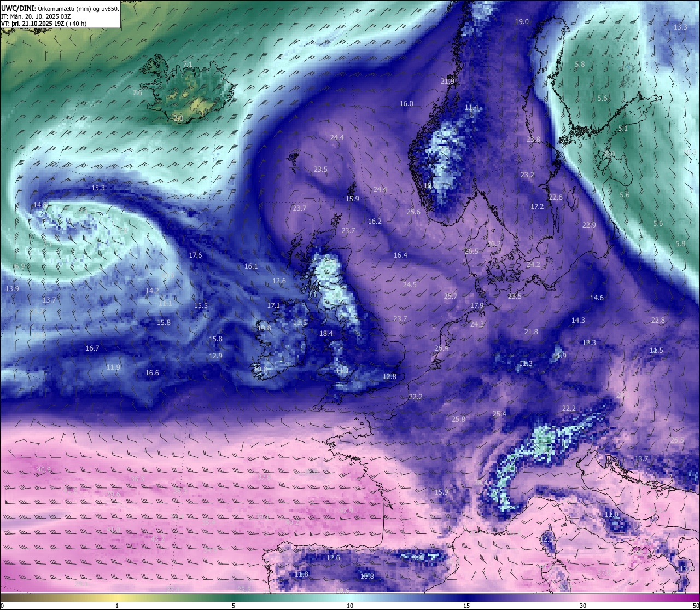700x610 pixels.
Task: Click the 17.1 value over Northern Ireland
Action: tap(273, 306)
